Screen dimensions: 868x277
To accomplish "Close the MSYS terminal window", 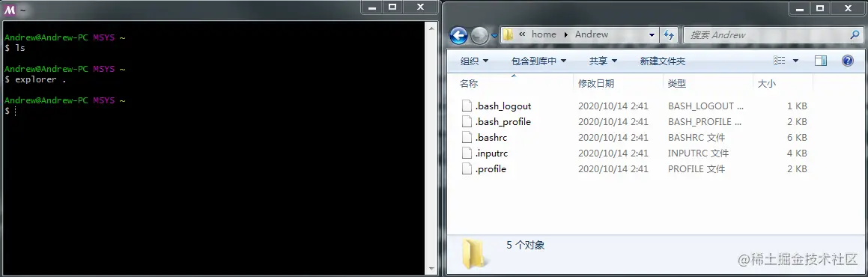I will [x=421, y=7].
